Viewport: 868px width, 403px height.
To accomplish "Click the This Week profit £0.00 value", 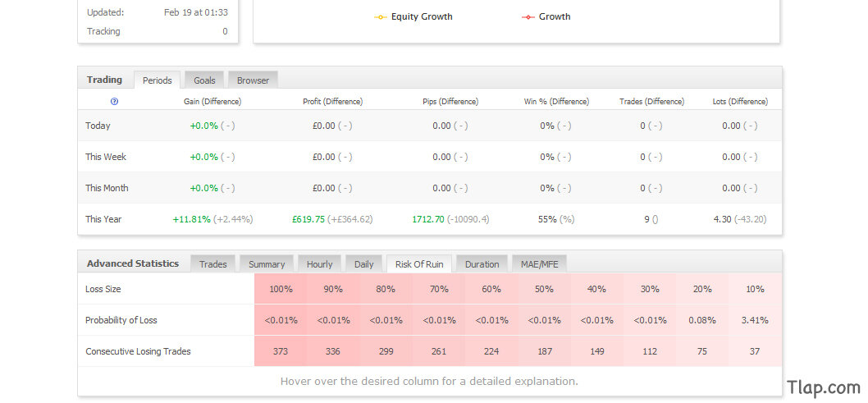I will pos(324,157).
